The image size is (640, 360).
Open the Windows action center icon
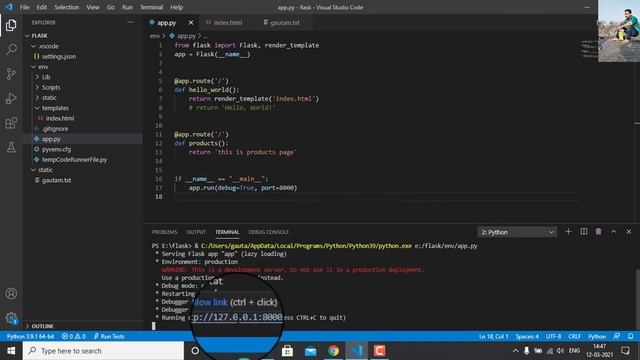pos(625,351)
